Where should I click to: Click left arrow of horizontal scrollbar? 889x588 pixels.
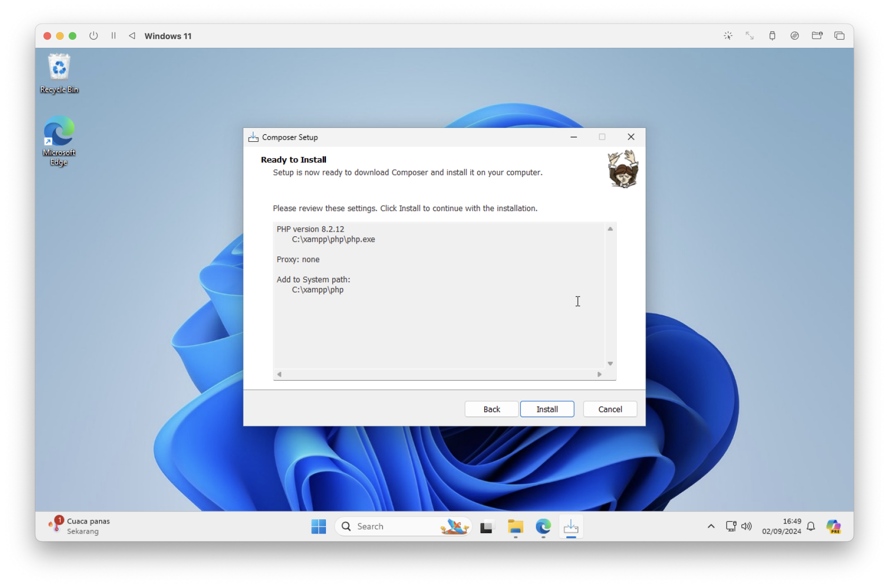pos(279,374)
